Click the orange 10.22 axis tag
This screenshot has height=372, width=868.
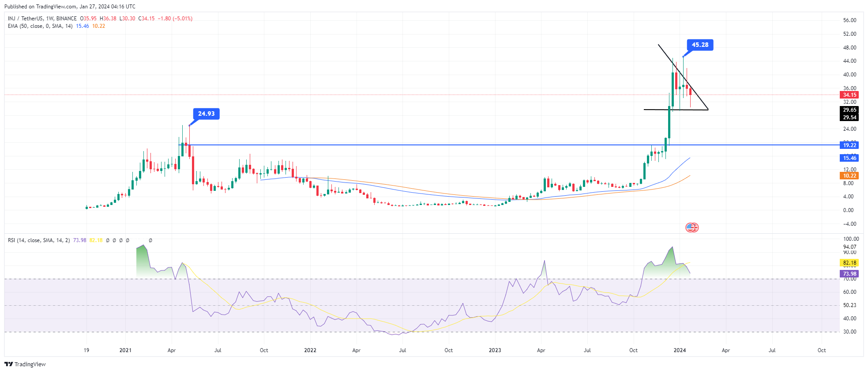point(849,176)
